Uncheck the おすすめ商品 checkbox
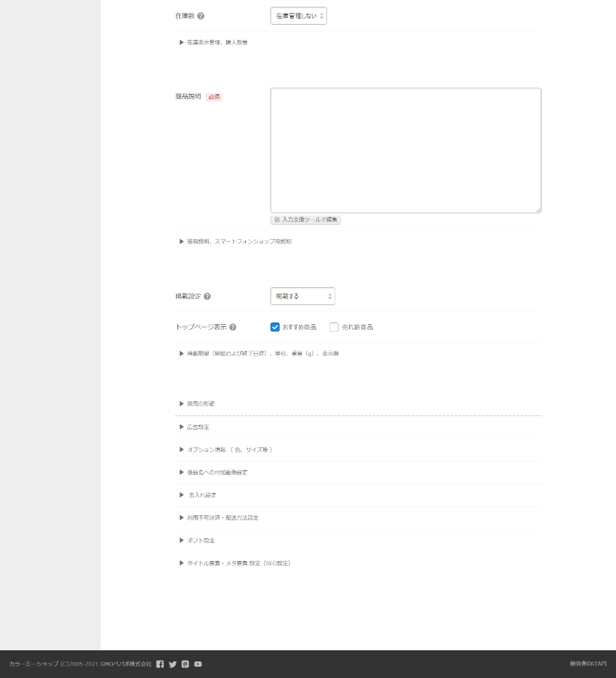Screen dimensions: 616x678 pyautogui.click(x=275, y=327)
